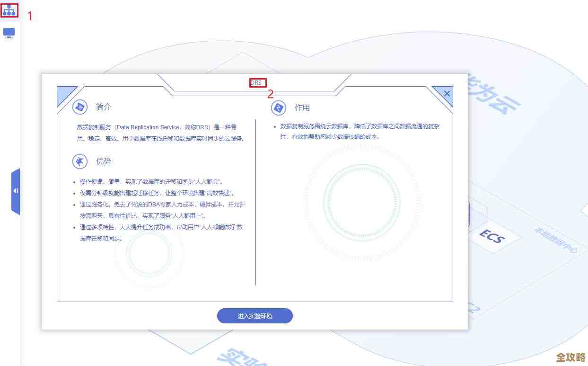Screen dimensions: 588x366
Task: Select the network topology icon in left sidebar
Action: [x=9, y=9]
